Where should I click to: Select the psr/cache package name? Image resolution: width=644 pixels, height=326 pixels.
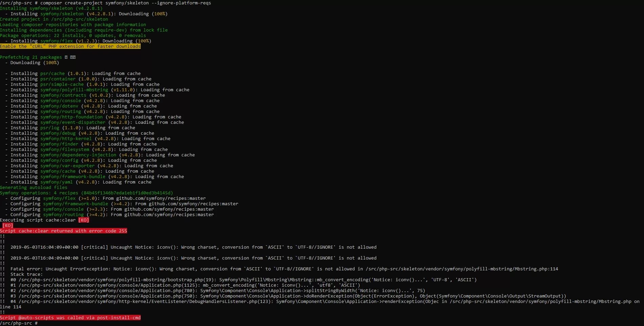53,73
